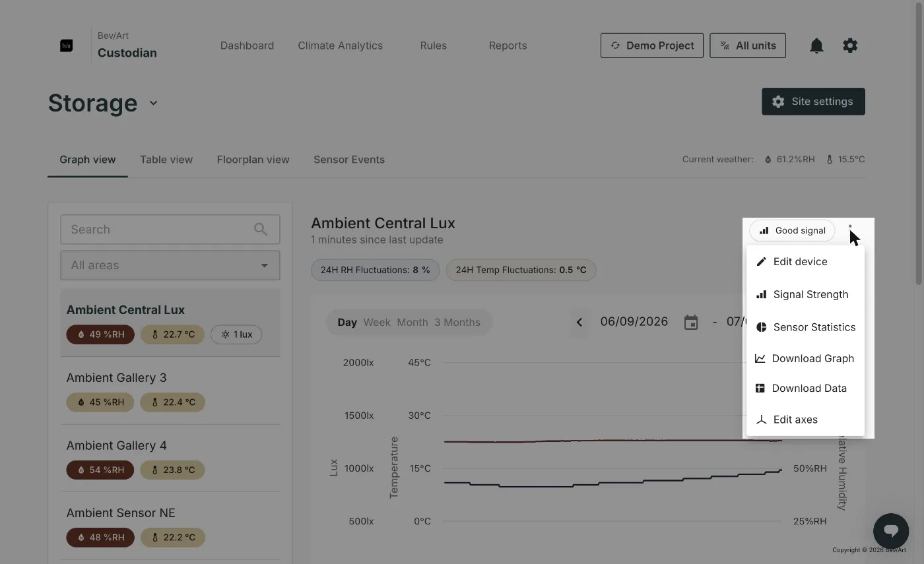Select the Week range option

tap(377, 323)
